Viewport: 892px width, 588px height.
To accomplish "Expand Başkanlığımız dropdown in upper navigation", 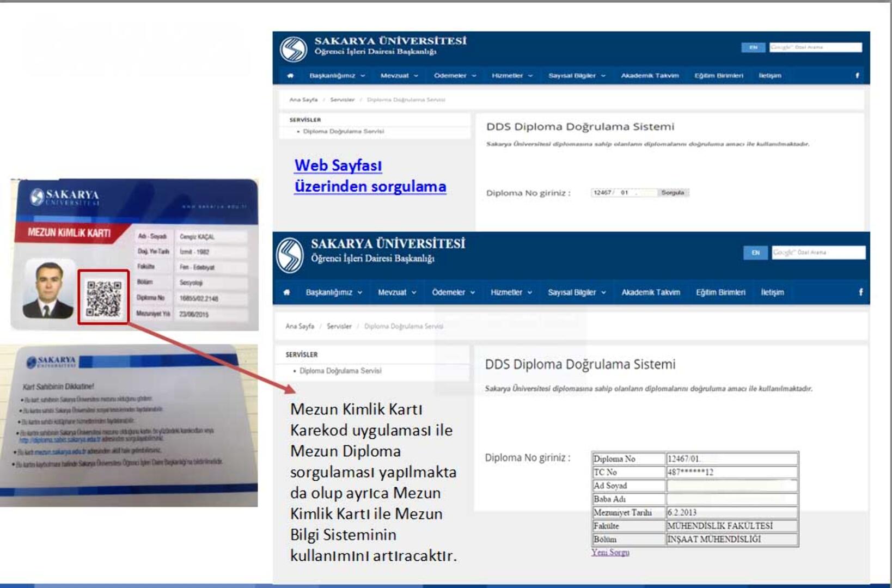I will coord(337,76).
